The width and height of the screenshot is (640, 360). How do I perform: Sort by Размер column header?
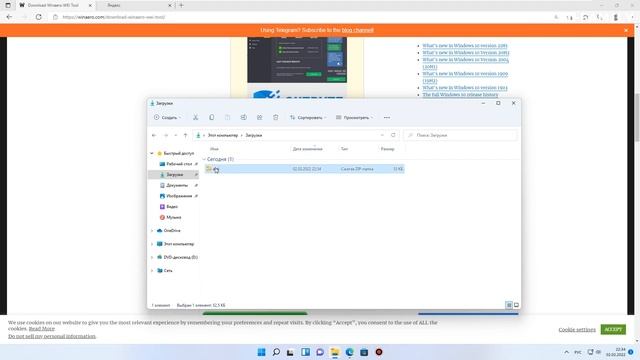(387, 149)
